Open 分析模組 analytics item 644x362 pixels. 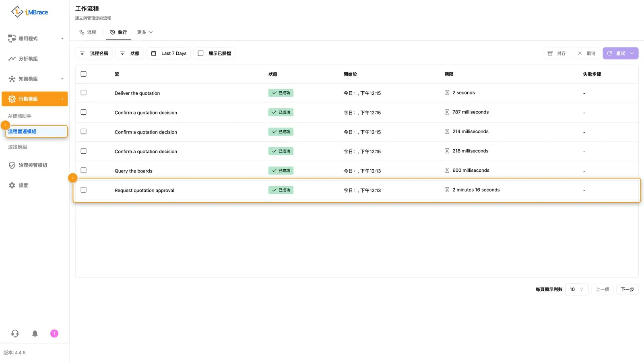click(23, 59)
